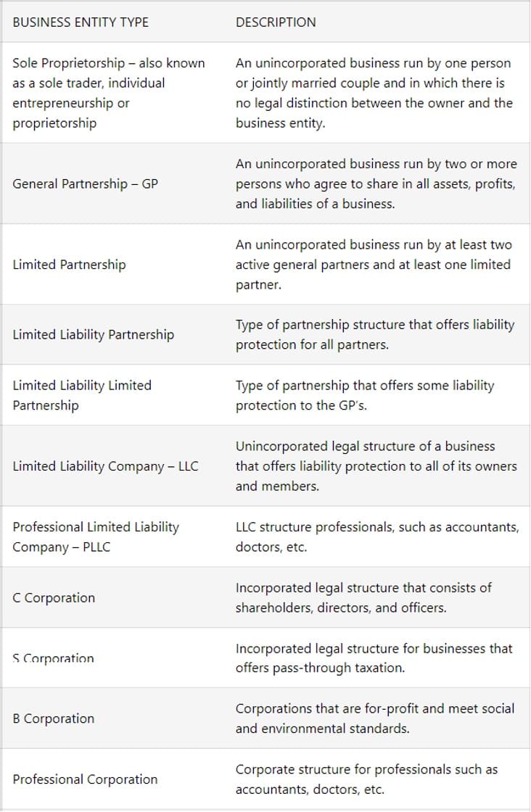531x812 pixels.
Task: Select the description about active general partners
Action: click(x=374, y=265)
